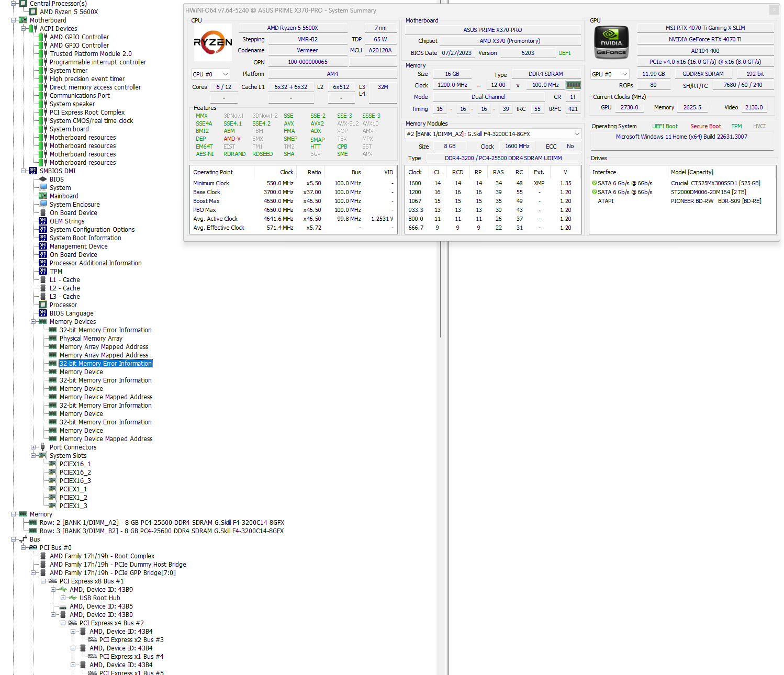Collapse the Central Processor(s) tree node
Image resolution: width=784 pixels, height=675 pixels.
pos(14,3)
